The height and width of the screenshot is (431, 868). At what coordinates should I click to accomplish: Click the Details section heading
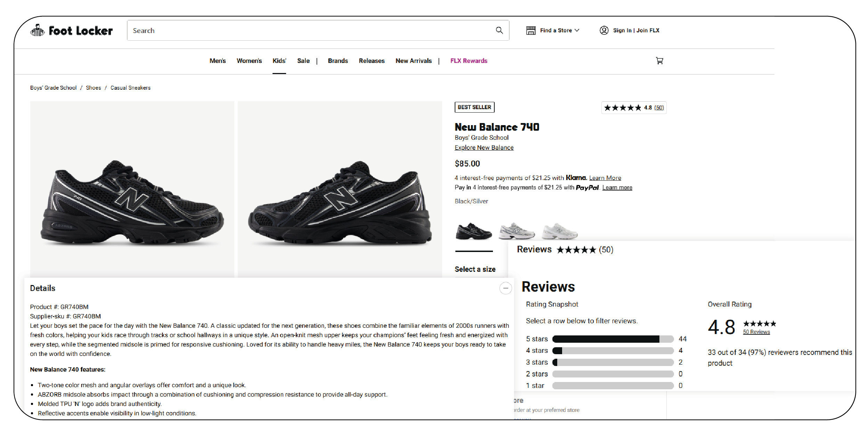tap(43, 288)
